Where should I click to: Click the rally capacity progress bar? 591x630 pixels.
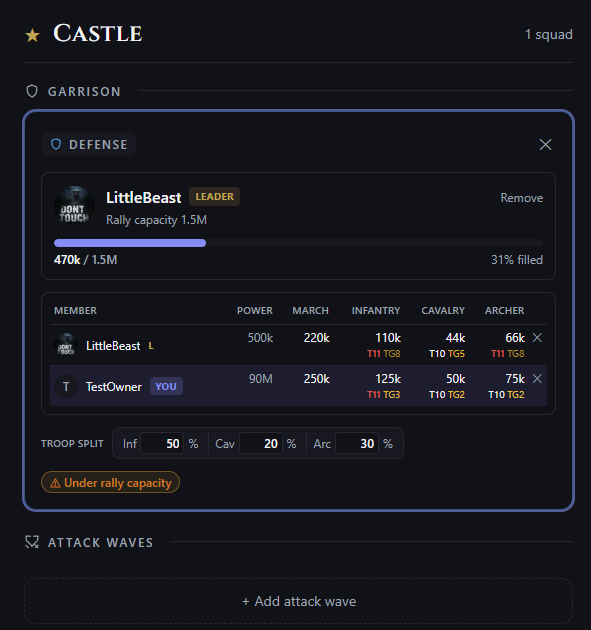pos(299,243)
